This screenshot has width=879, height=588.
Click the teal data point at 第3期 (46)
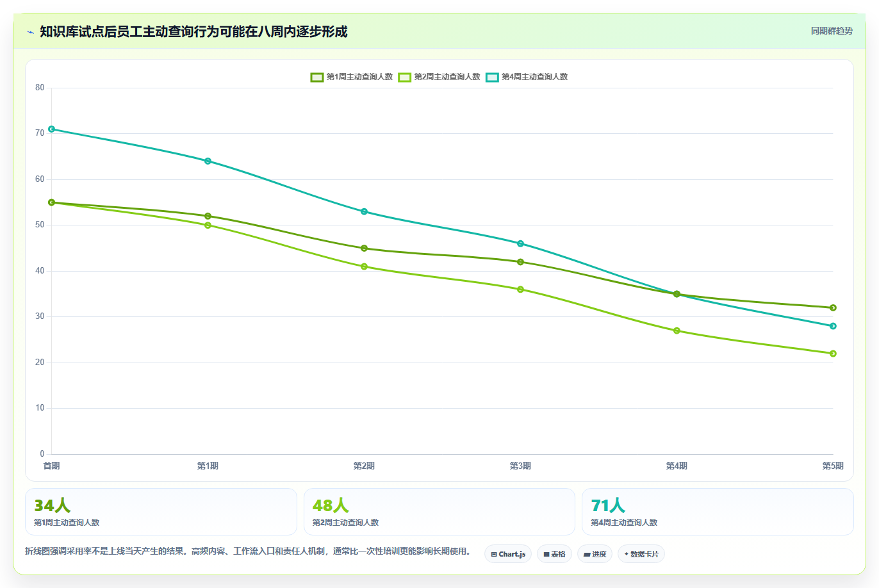click(521, 243)
